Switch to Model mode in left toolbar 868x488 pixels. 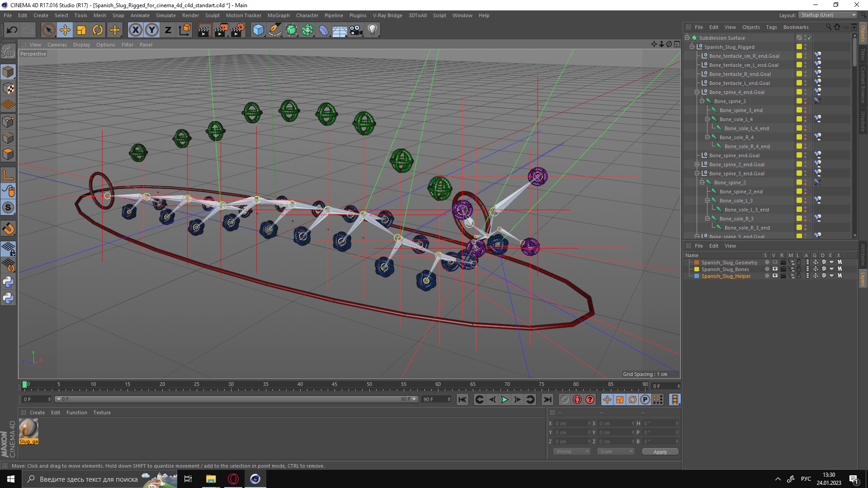(x=8, y=72)
